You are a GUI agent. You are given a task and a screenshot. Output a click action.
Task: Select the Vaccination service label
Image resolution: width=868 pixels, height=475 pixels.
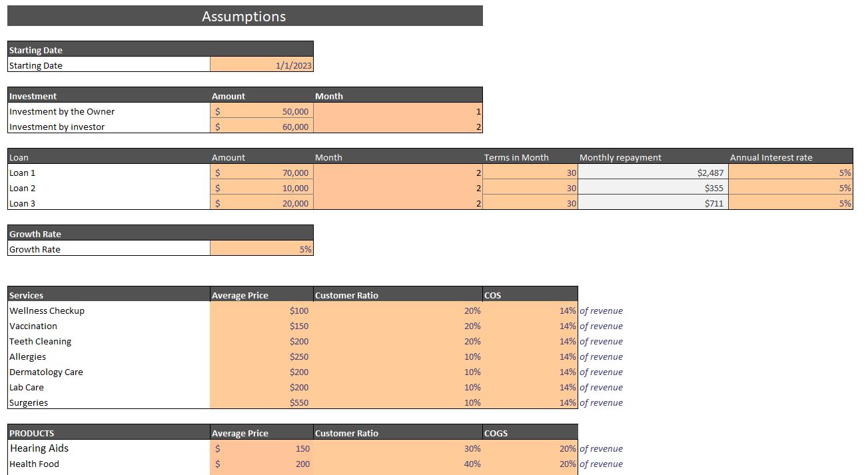(109, 326)
